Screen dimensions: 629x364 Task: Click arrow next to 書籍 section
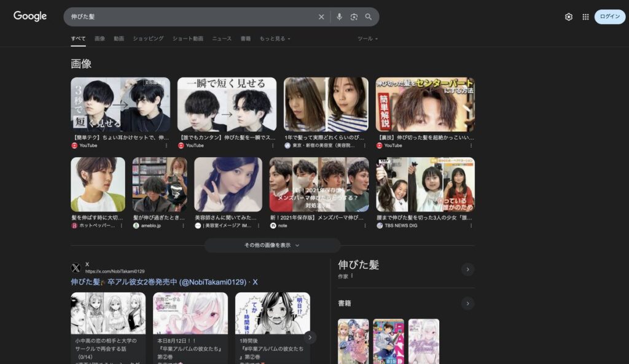(467, 303)
